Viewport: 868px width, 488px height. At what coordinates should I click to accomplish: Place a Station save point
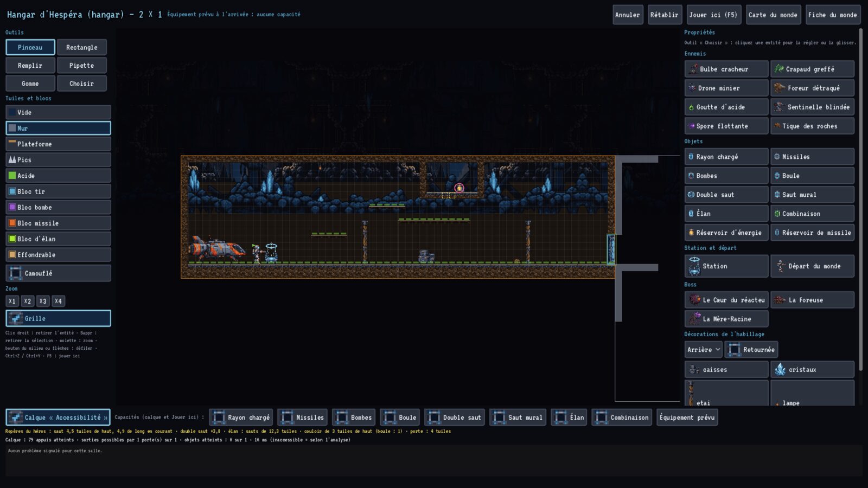click(x=726, y=266)
